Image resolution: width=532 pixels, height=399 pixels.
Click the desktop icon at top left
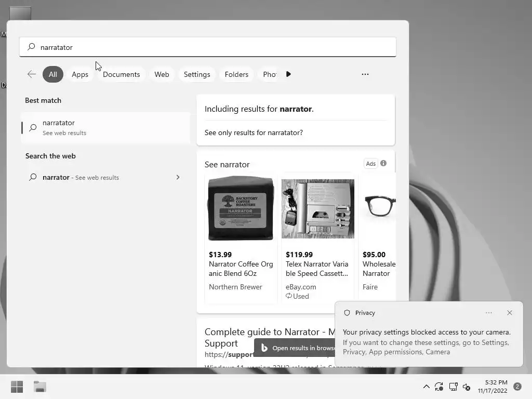click(x=20, y=13)
